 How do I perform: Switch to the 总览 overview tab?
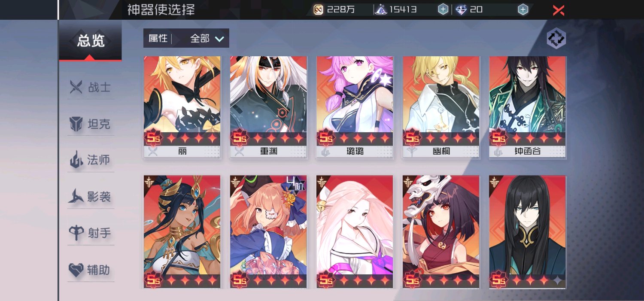click(91, 41)
